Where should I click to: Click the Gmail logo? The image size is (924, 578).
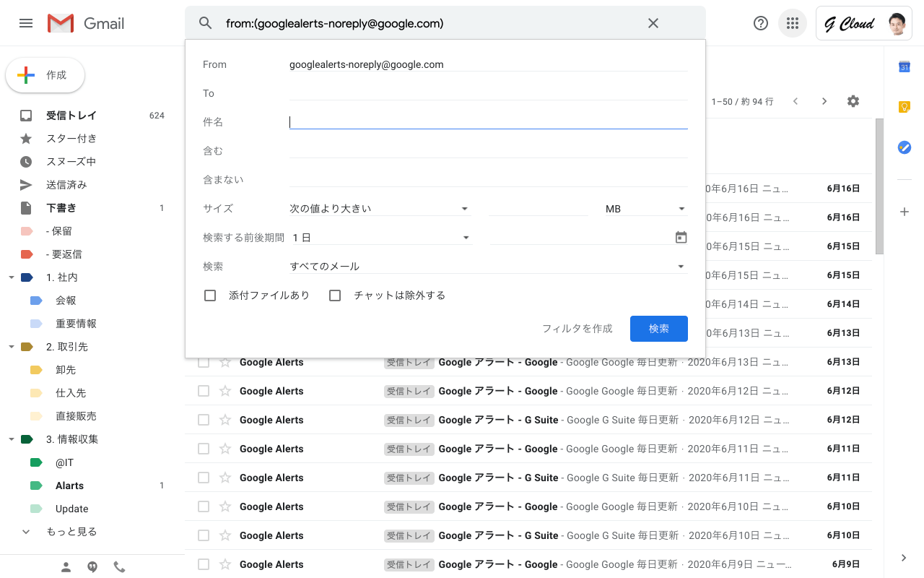tap(86, 23)
